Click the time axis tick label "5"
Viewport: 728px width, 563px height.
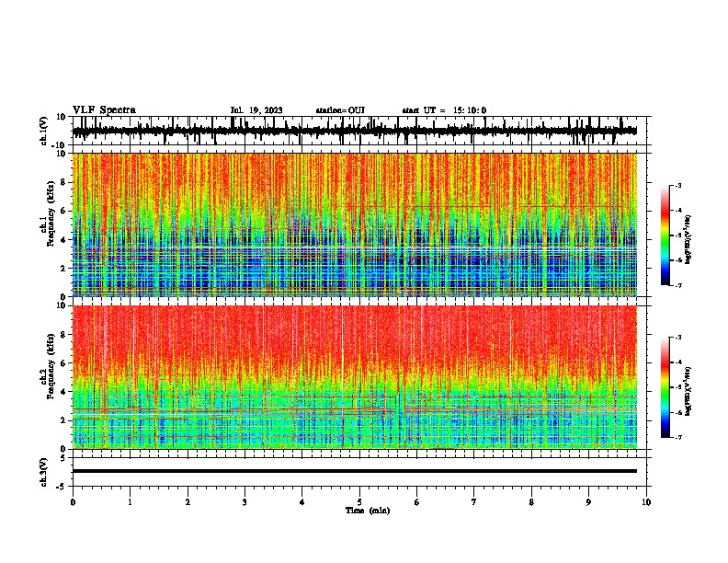pyautogui.click(x=359, y=502)
